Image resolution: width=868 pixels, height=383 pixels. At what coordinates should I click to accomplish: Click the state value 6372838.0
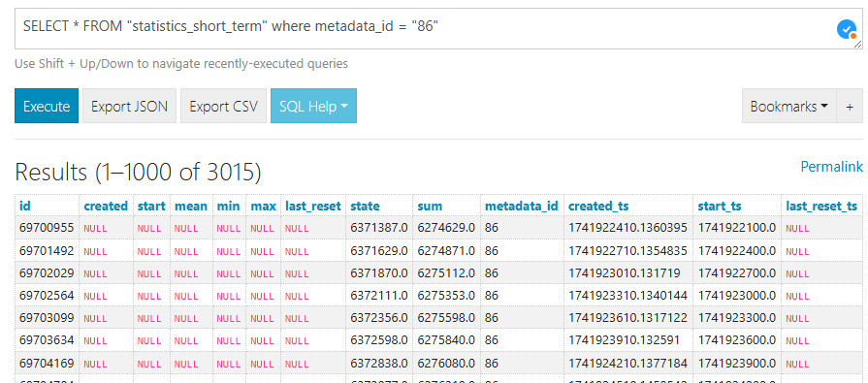pos(379,364)
